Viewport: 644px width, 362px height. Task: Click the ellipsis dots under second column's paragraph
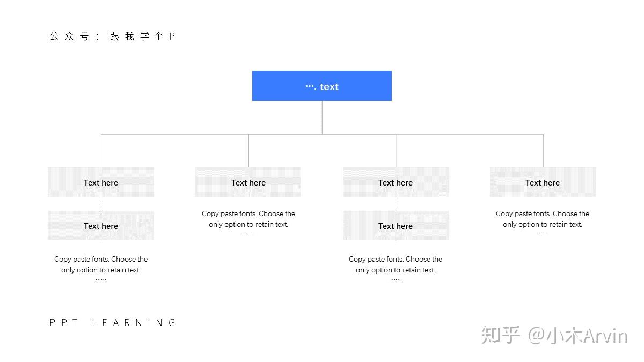[248, 234]
